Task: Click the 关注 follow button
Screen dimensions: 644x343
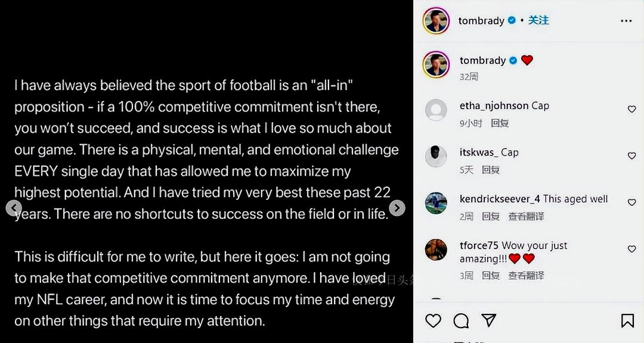Action: pos(538,20)
